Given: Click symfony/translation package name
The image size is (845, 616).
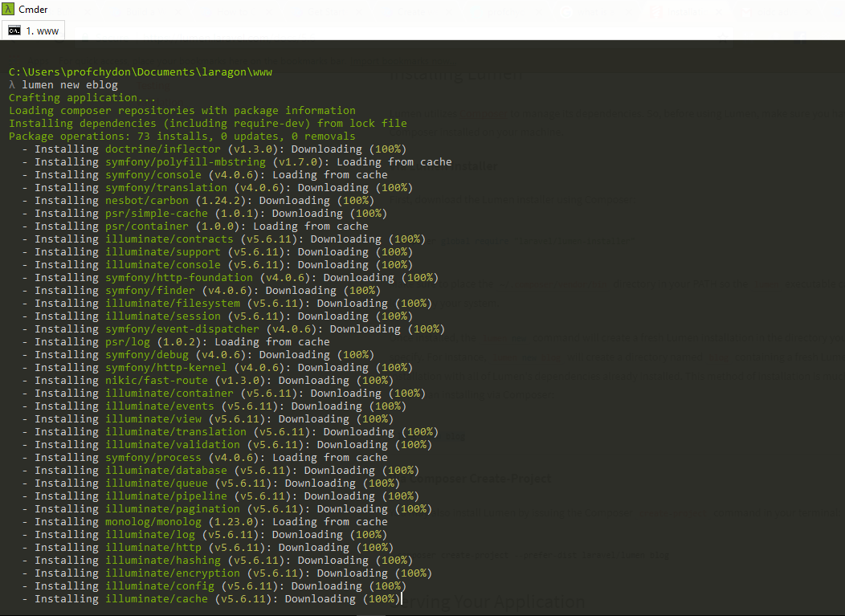Looking at the screenshot, I should tap(166, 188).
